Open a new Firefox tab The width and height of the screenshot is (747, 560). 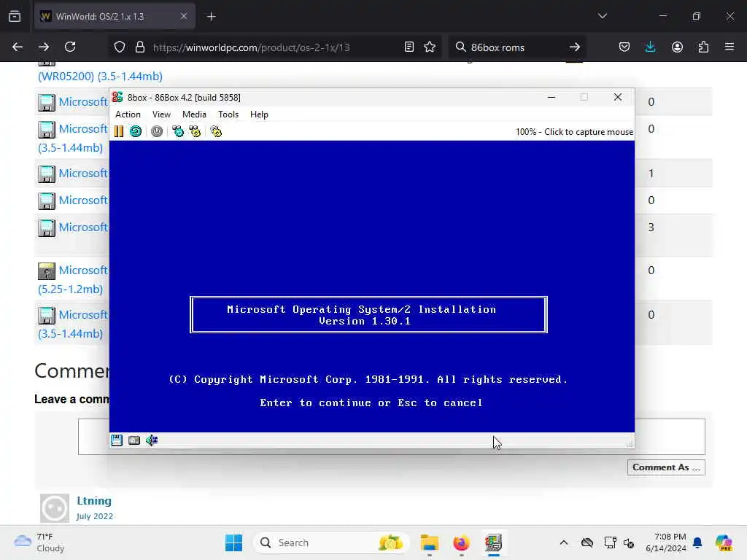(211, 17)
